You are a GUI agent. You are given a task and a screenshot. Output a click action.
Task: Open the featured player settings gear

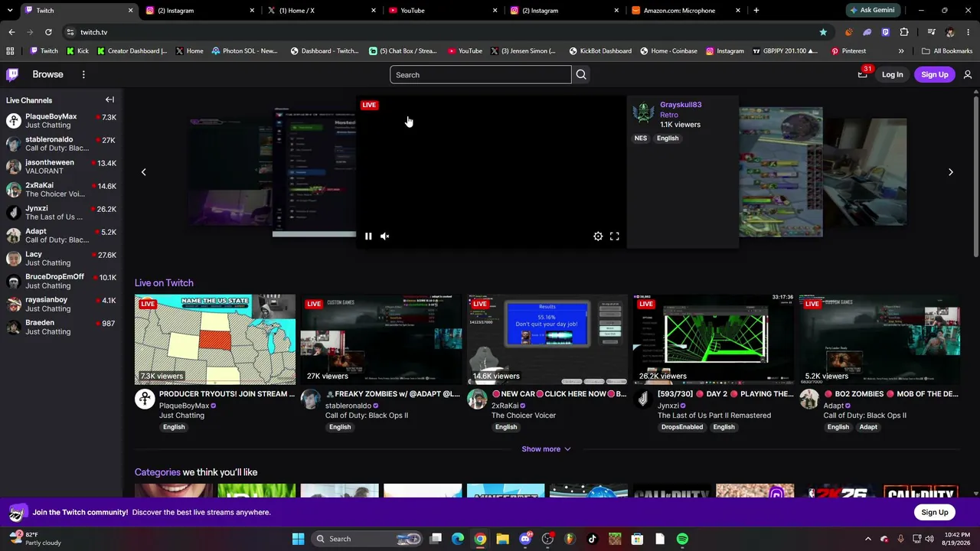(598, 236)
